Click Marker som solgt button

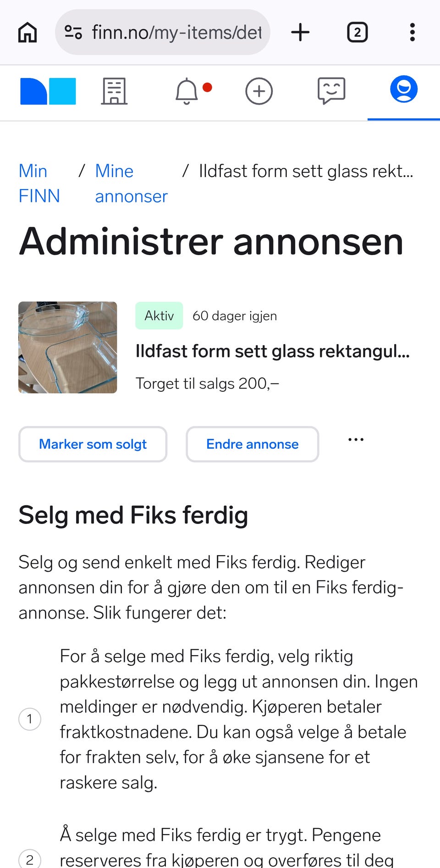pos(93,444)
